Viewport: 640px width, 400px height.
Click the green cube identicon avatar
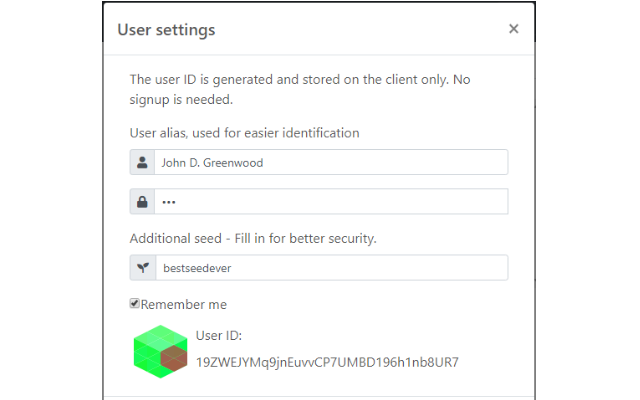tap(159, 352)
